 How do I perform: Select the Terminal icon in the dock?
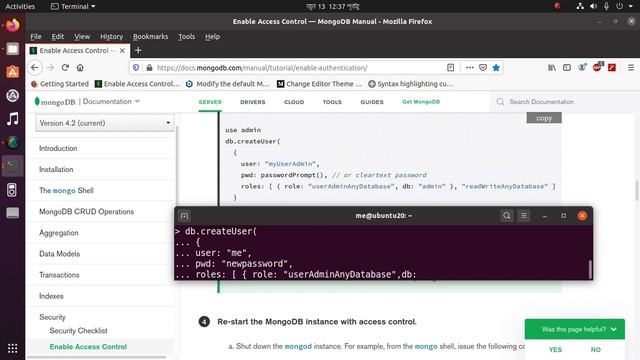point(13,166)
